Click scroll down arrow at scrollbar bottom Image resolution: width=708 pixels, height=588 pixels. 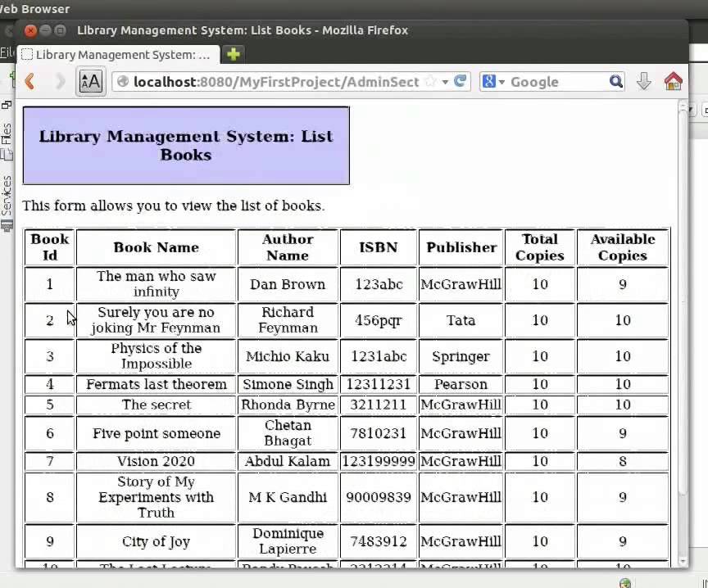(x=683, y=561)
